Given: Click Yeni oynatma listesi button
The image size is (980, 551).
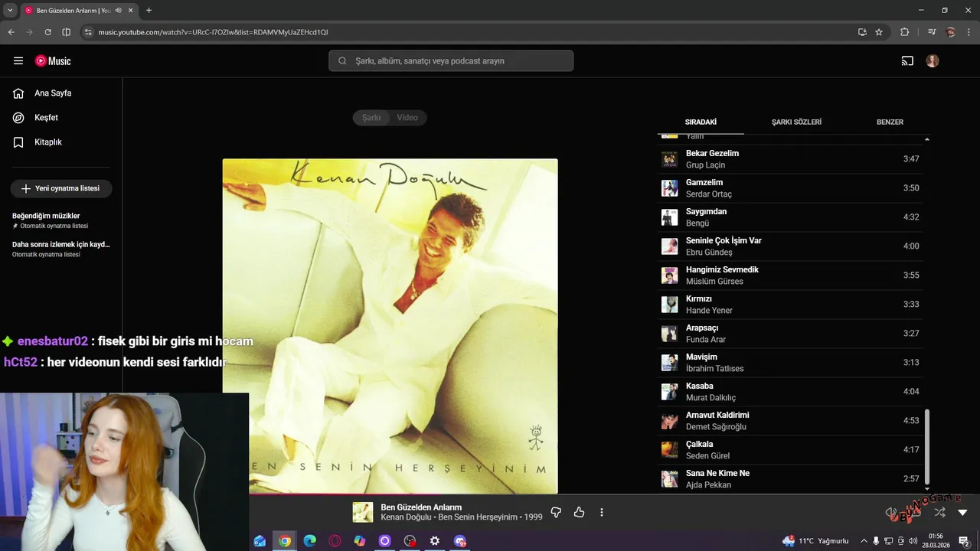Looking at the screenshot, I should pyautogui.click(x=61, y=188).
